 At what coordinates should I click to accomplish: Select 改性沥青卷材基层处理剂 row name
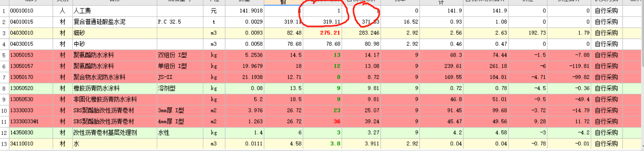pos(114,133)
